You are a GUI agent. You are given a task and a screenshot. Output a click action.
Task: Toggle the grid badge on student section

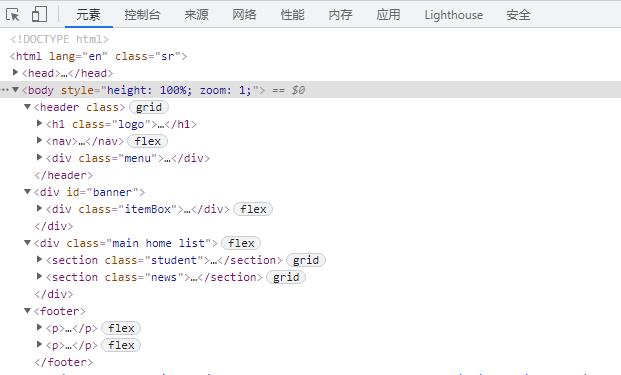coord(306,260)
